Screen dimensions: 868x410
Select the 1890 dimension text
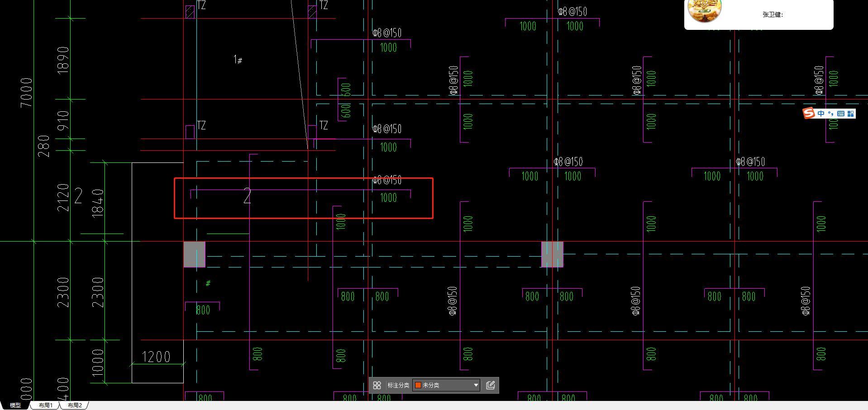pyautogui.click(x=63, y=60)
